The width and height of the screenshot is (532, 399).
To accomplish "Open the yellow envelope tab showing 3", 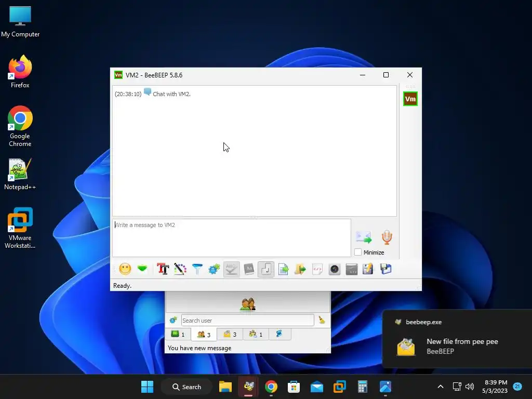I will [230, 334].
